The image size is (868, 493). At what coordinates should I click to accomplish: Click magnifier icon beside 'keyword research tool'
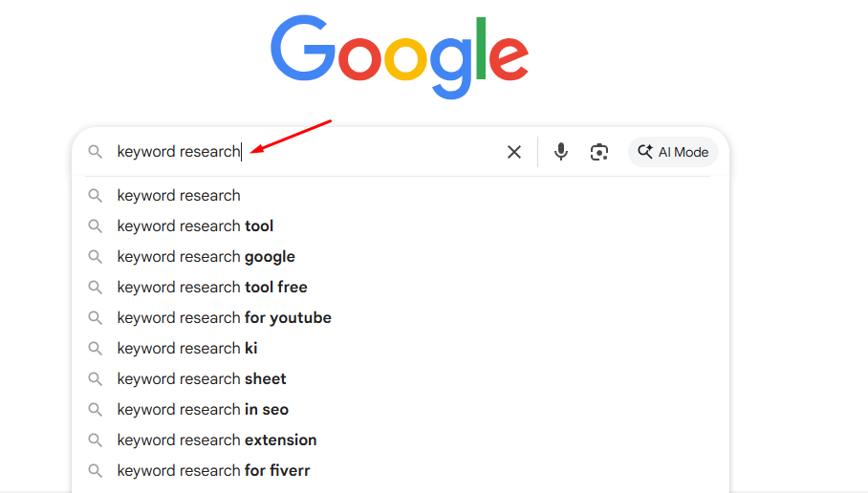pyautogui.click(x=96, y=226)
